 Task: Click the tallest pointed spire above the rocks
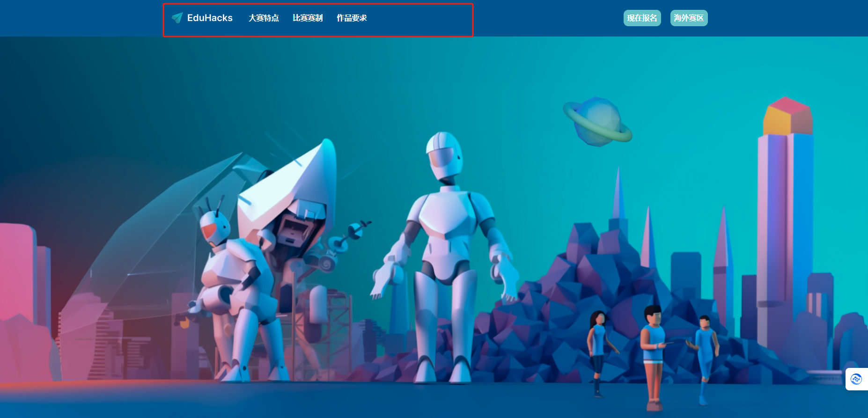[618, 197]
